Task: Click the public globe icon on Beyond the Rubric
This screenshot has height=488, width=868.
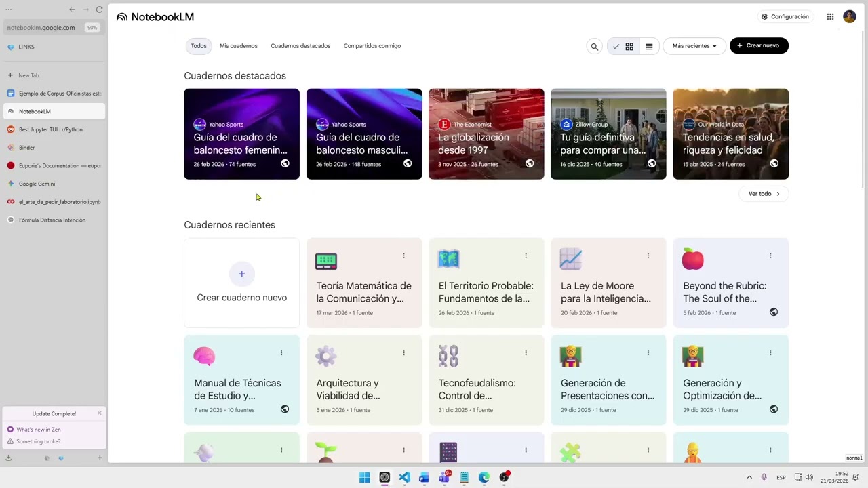Action: point(774,312)
